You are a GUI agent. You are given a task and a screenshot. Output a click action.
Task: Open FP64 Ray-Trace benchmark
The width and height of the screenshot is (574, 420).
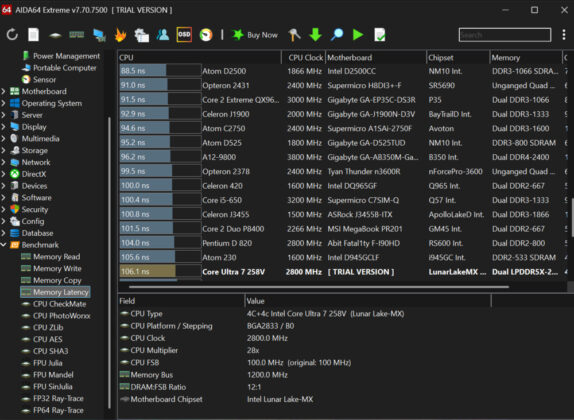pos(53,410)
